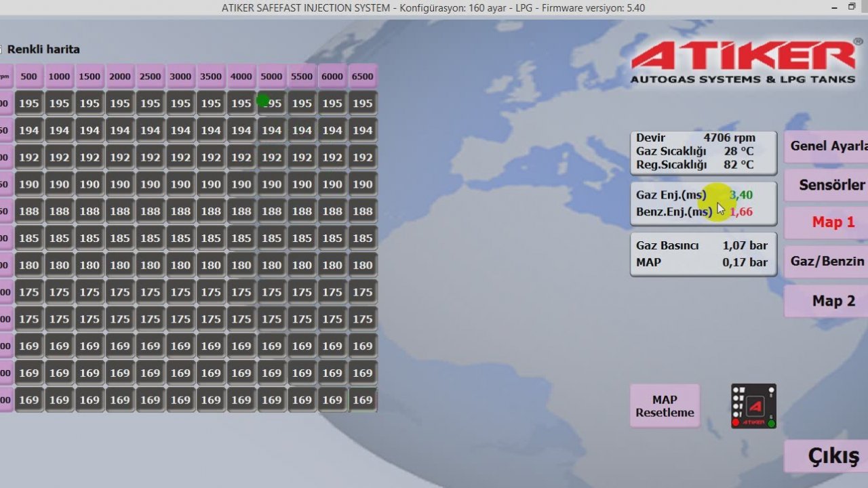Switch to the Map 2 section

827,301
